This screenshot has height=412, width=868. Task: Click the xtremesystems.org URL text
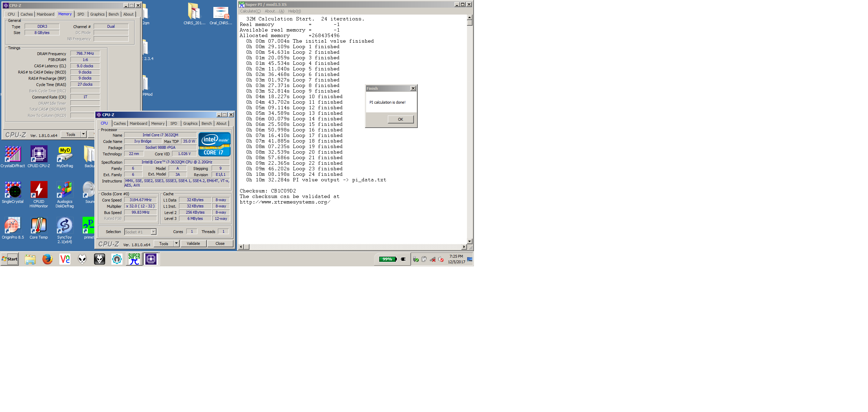point(285,202)
